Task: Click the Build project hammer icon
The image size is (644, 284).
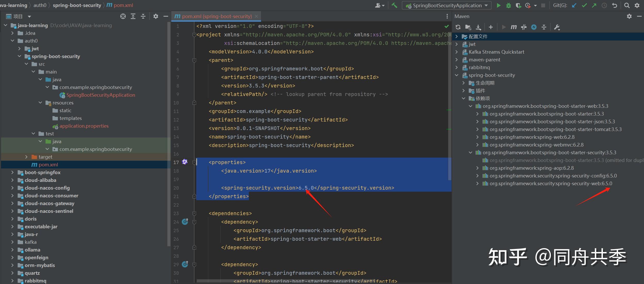Action: click(394, 5)
